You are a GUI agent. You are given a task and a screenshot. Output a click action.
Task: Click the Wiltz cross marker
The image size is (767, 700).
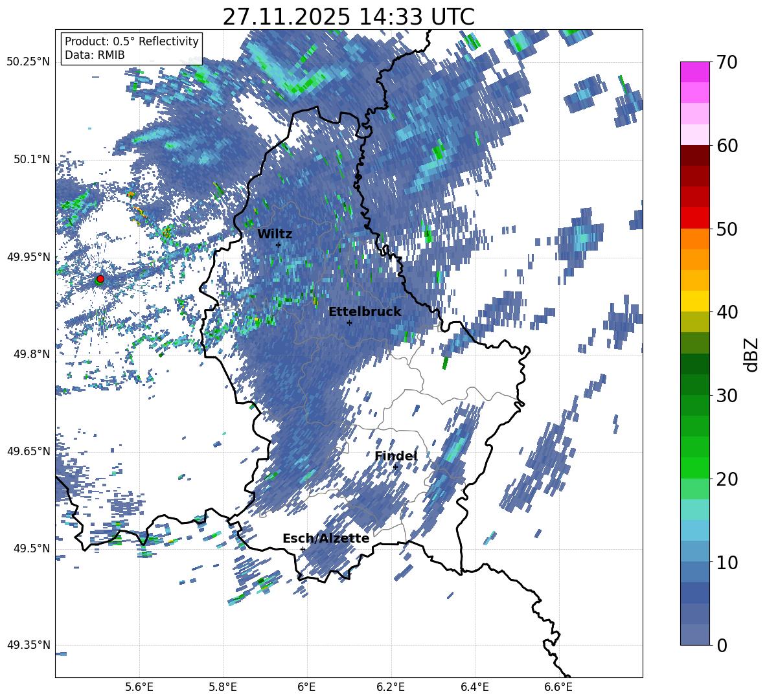[x=279, y=245]
